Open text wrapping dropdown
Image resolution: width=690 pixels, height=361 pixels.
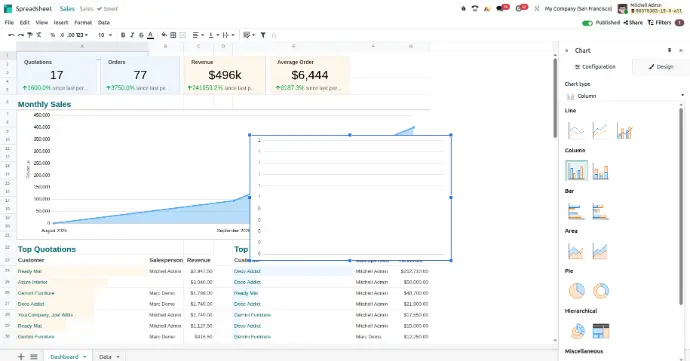[x=228, y=35]
